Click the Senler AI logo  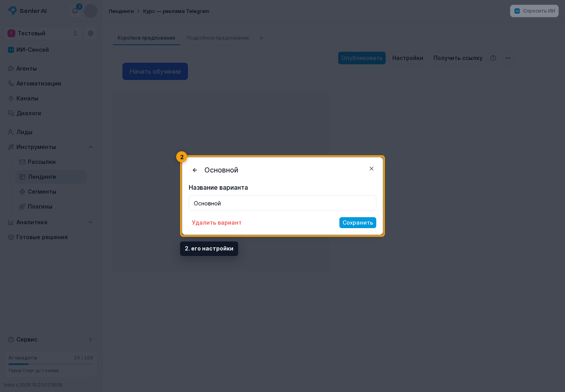(x=27, y=11)
